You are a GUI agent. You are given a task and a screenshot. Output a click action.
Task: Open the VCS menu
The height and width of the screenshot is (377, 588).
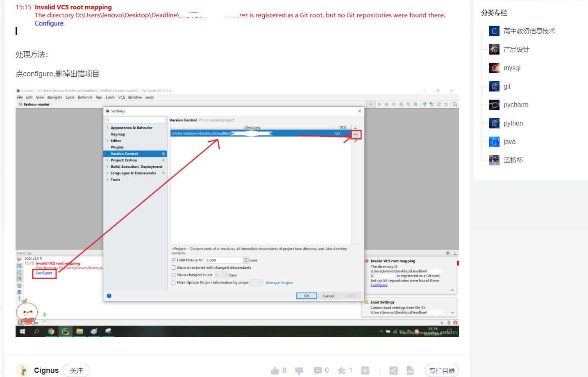coord(121,97)
